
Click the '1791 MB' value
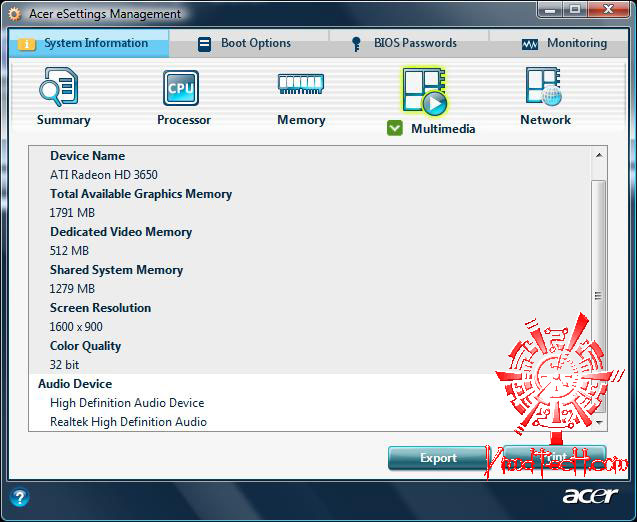[x=72, y=212]
